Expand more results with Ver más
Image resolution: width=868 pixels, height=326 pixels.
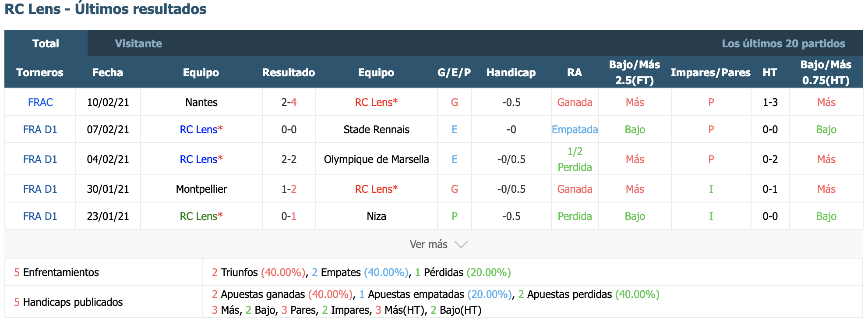click(x=438, y=244)
